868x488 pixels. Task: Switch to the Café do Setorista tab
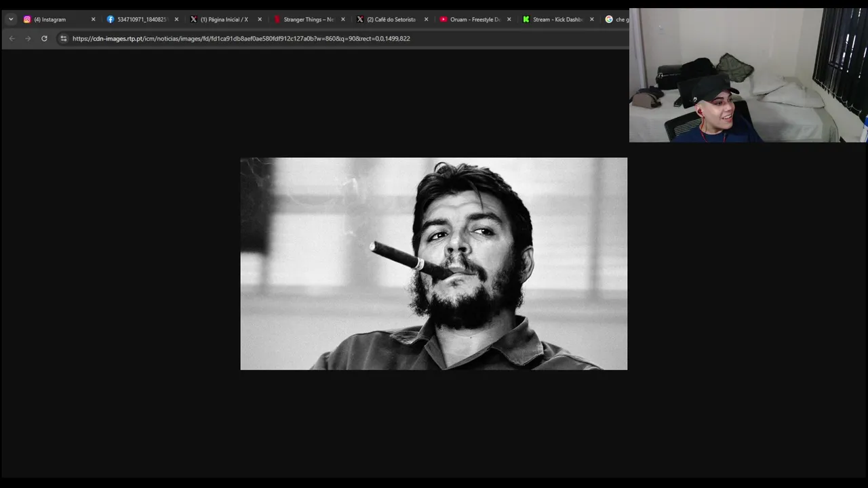[391, 20]
